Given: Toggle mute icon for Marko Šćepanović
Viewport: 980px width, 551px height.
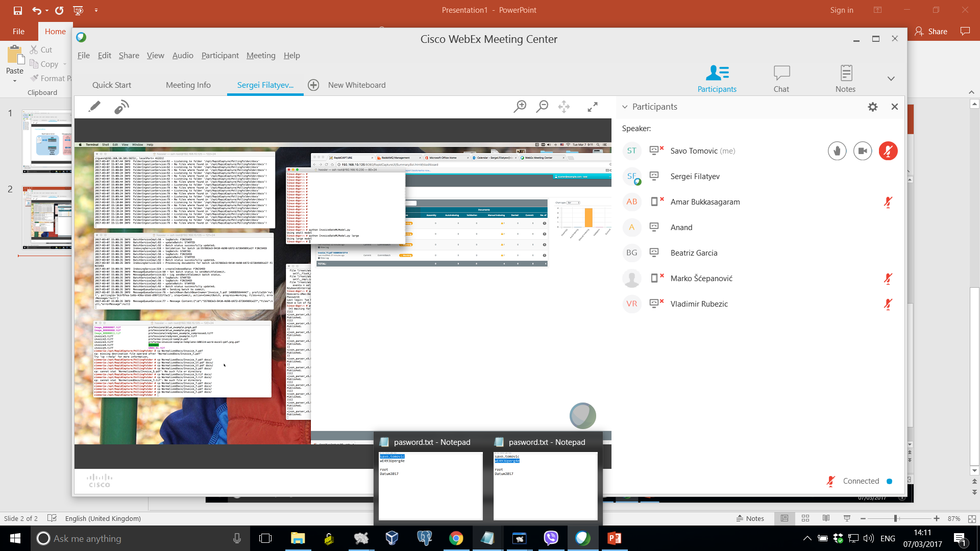Looking at the screenshot, I should coord(888,279).
